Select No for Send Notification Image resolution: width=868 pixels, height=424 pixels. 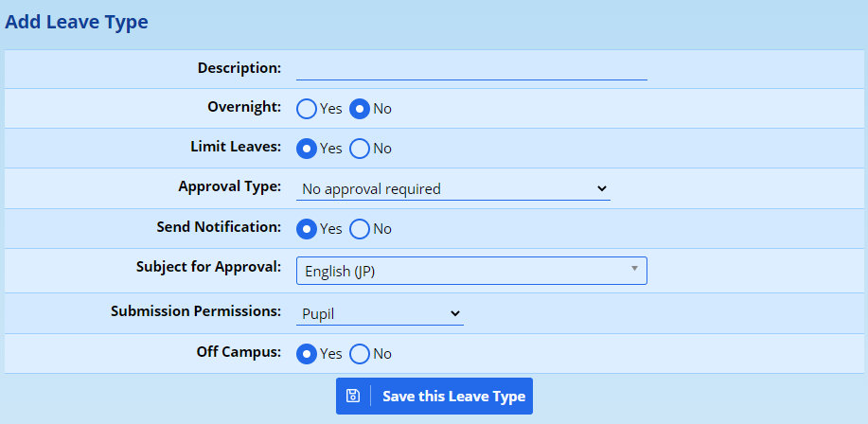360,229
